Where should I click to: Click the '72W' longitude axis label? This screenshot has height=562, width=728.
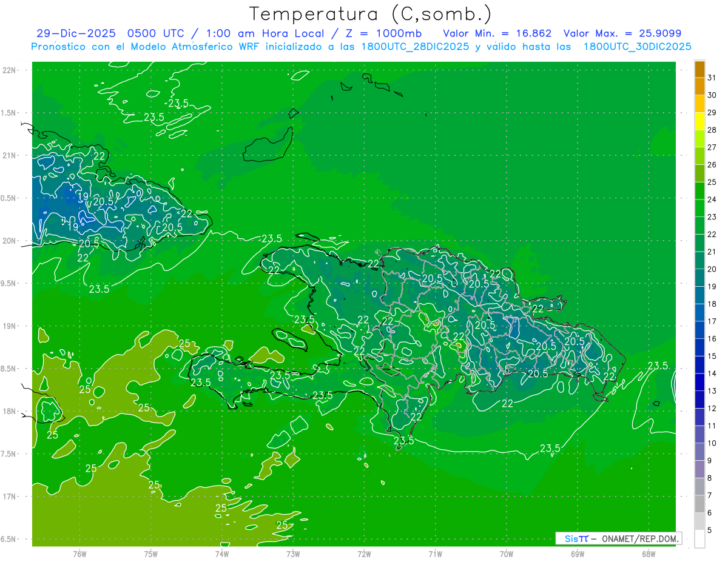pos(364,554)
